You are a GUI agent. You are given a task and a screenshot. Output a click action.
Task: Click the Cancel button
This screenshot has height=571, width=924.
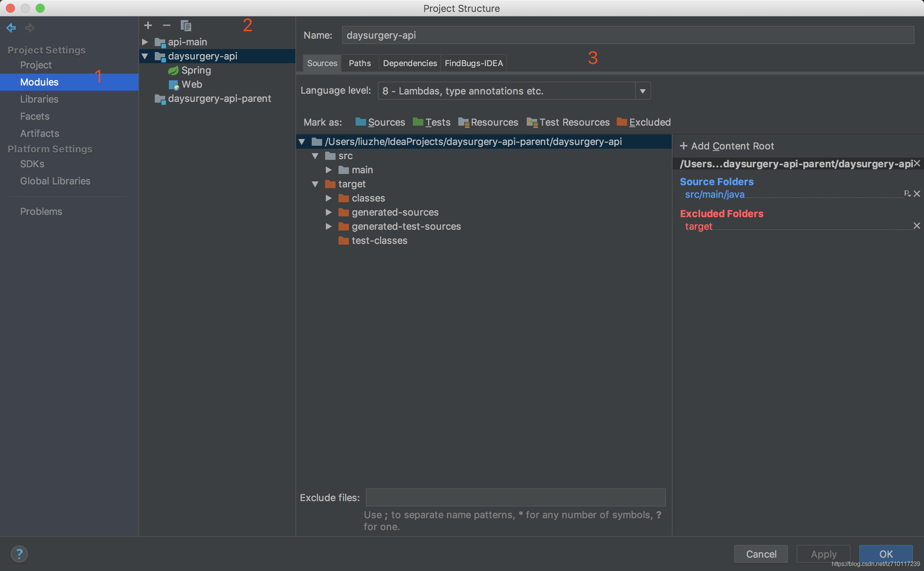761,554
